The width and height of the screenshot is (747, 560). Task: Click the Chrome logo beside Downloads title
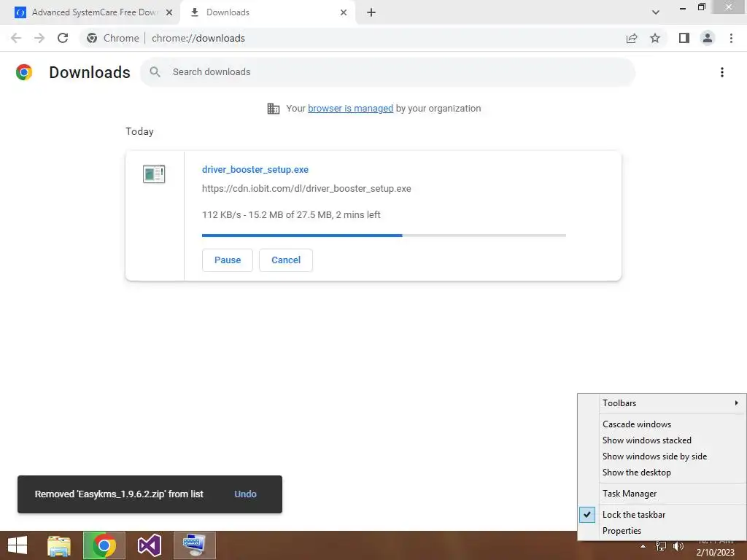[24, 72]
